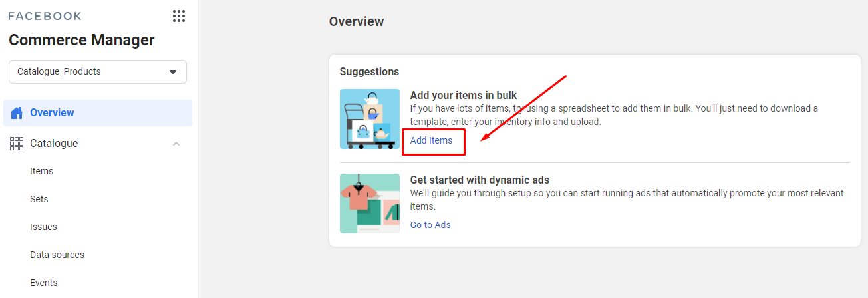Open Events in the sidebar
Image resolution: width=868 pixels, height=298 pixels.
click(44, 283)
